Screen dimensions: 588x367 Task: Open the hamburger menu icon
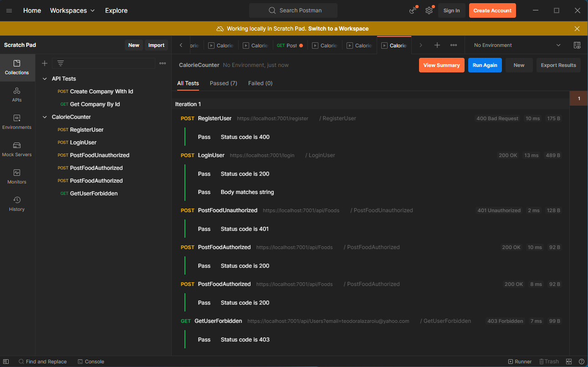click(x=9, y=10)
